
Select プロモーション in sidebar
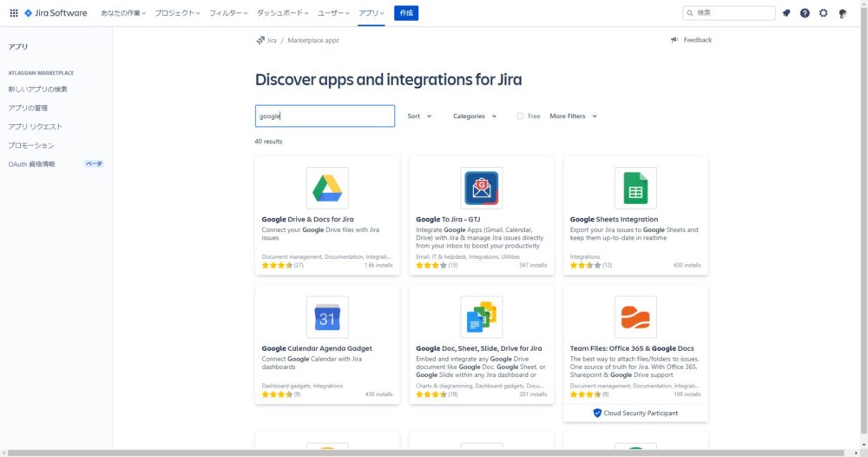31,146
